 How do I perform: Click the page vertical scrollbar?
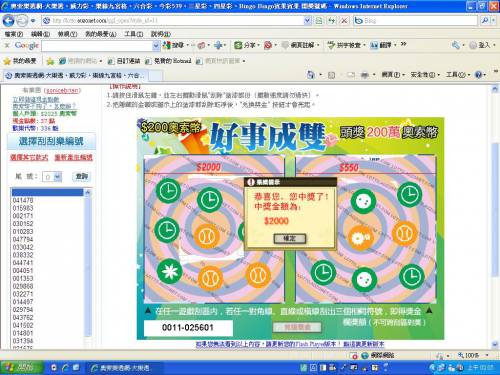click(495, 217)
